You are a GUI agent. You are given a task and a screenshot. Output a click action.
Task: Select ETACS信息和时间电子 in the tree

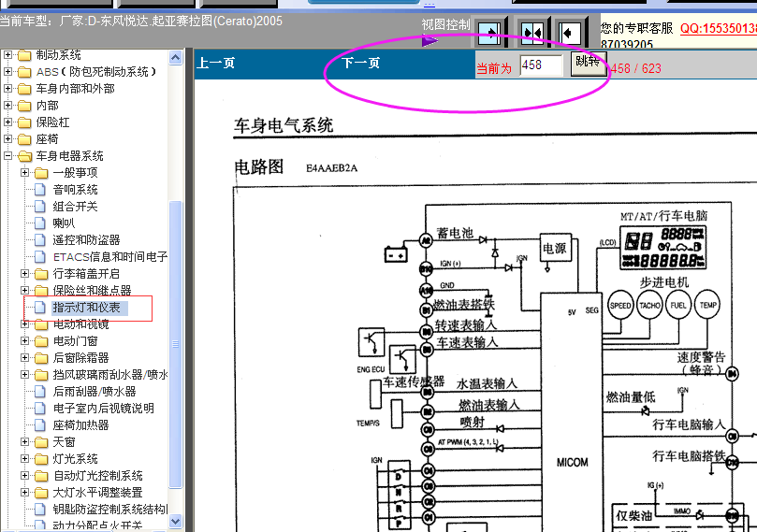pyautogui.click(x=110, y=257)
